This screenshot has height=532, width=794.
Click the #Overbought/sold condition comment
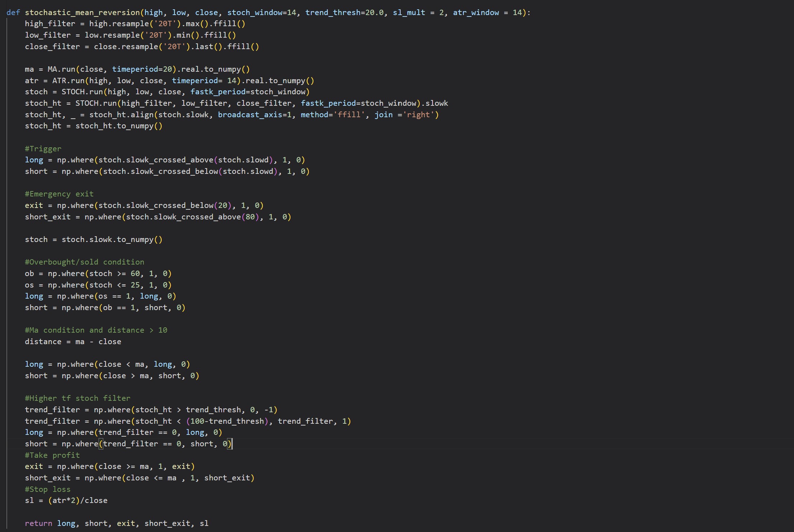(84, 262)
